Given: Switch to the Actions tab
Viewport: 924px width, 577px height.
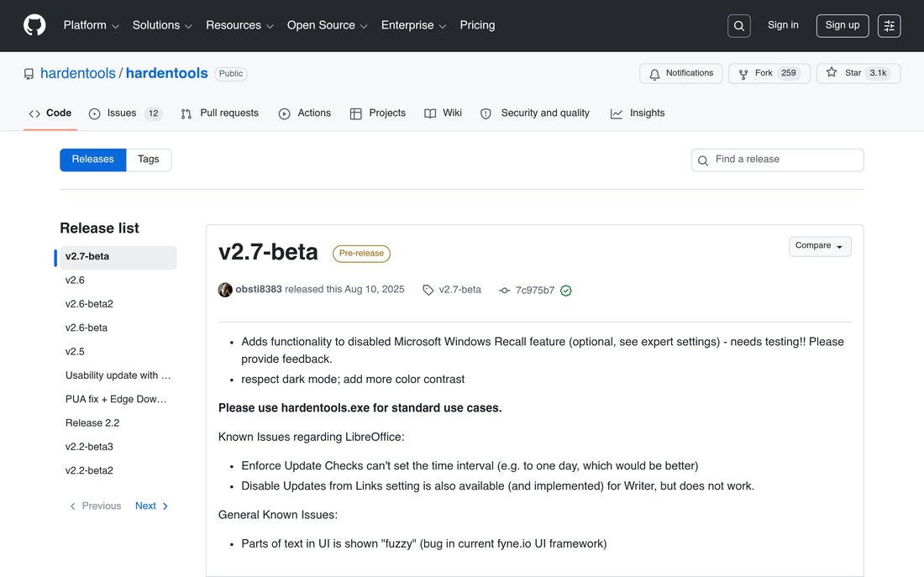Looking at the screenshot, I should [x=305, y=113].
